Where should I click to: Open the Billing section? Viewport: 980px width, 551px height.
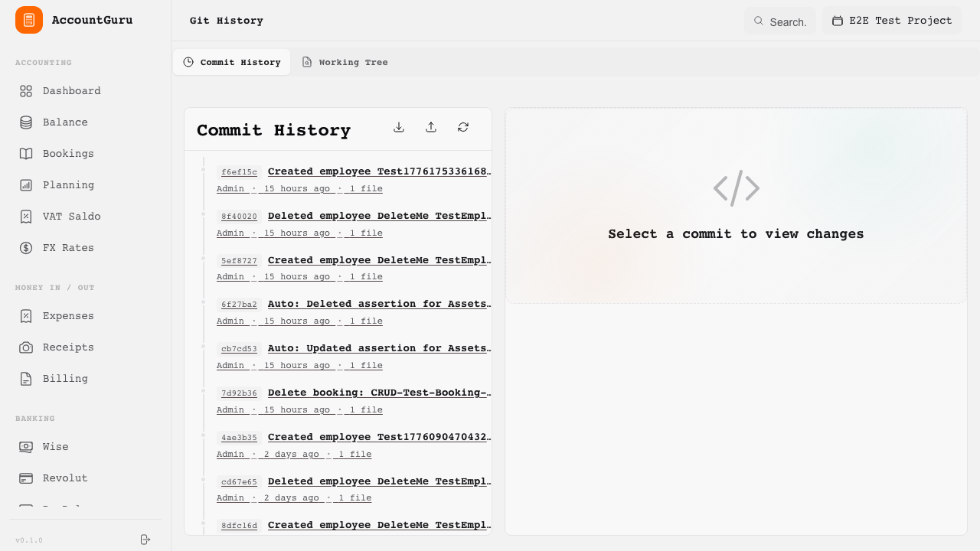point(64,378)
